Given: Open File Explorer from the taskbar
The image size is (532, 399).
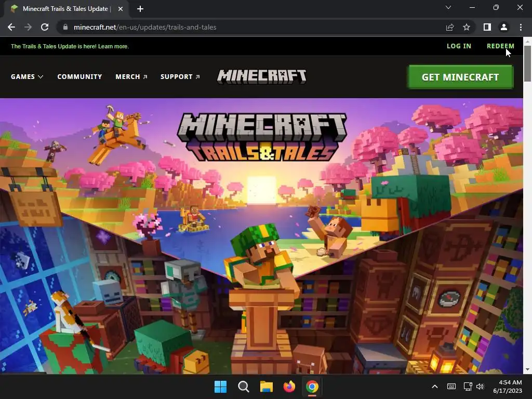Looking at the screenshot, I should click(267, 387).
